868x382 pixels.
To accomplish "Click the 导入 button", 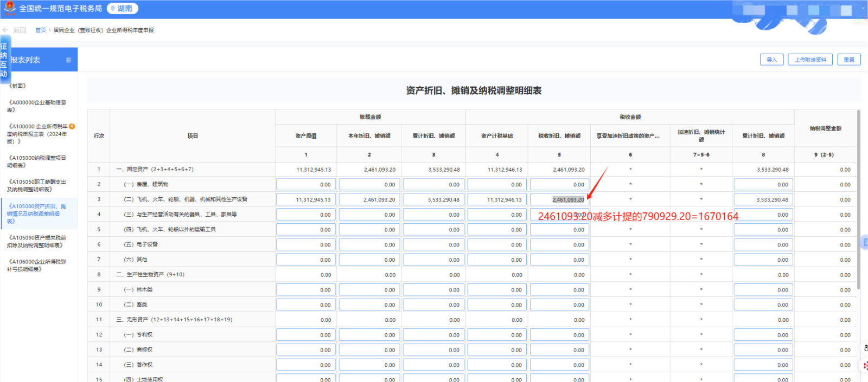I will click(x=771, y=60).
